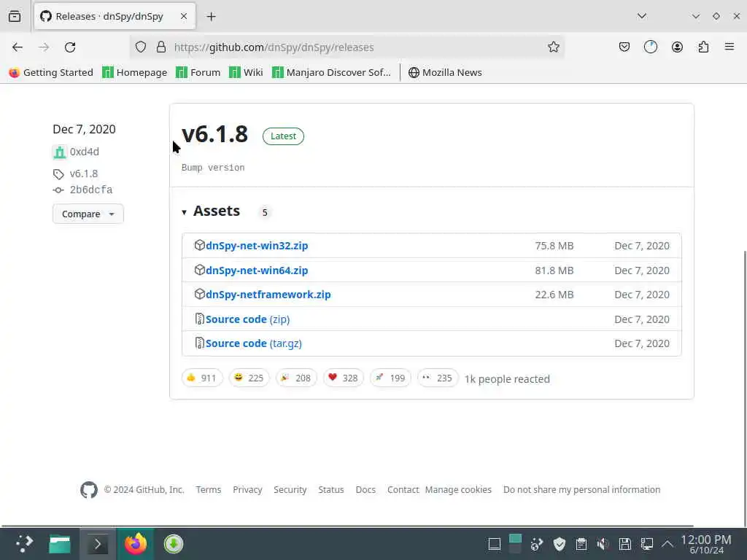Toggle thumbs up reaction 911
Viewport: 747px width, 560px height.
click(202, 378)
